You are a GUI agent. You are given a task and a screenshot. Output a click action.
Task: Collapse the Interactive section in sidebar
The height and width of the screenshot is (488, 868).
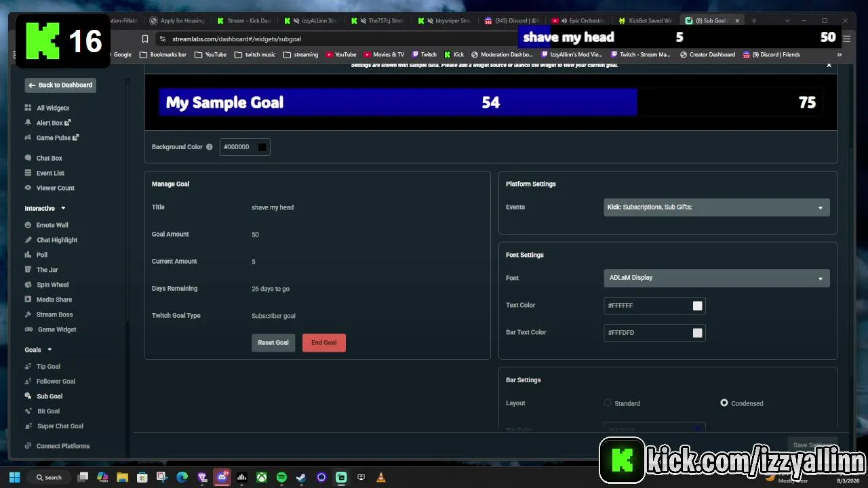(x=63, y=208)
